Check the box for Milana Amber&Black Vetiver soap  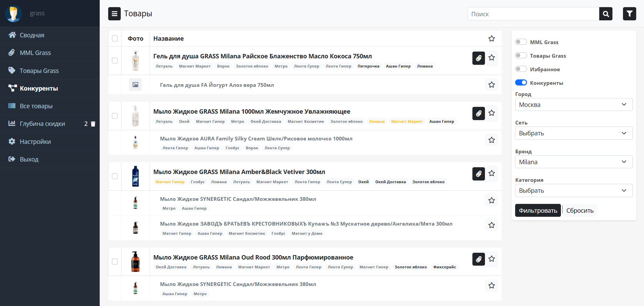click(115, 176)
